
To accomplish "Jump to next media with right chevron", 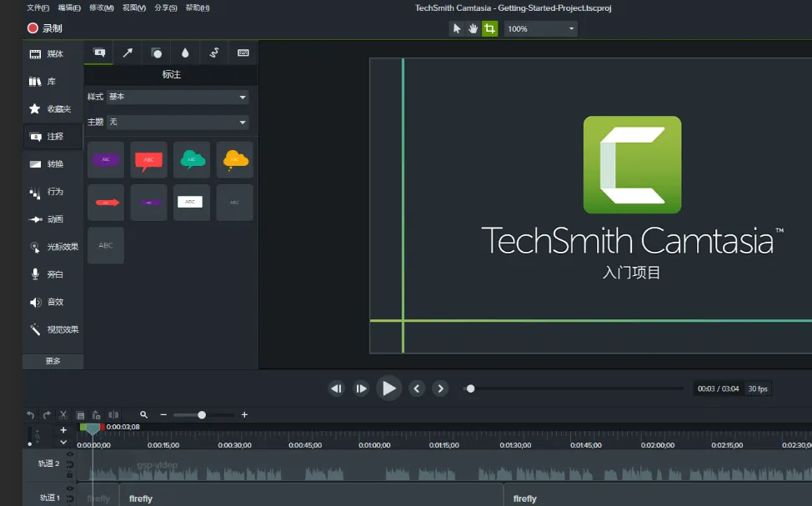I will [441, 388].
